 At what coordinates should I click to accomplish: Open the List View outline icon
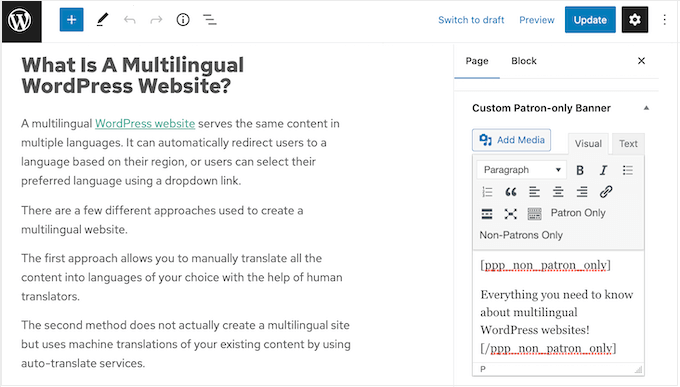pyautogui.click(x=210, y=20)
